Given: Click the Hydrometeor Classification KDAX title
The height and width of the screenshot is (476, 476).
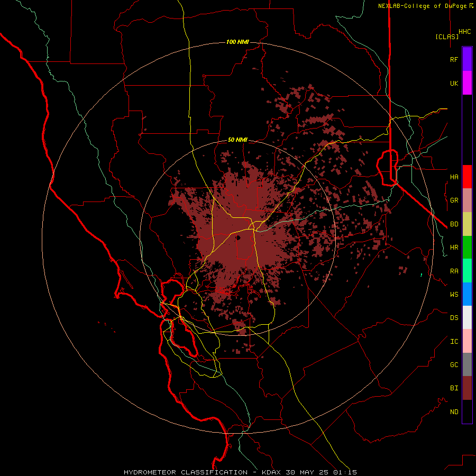Looking at the screenshot, I should coord(240,472).
